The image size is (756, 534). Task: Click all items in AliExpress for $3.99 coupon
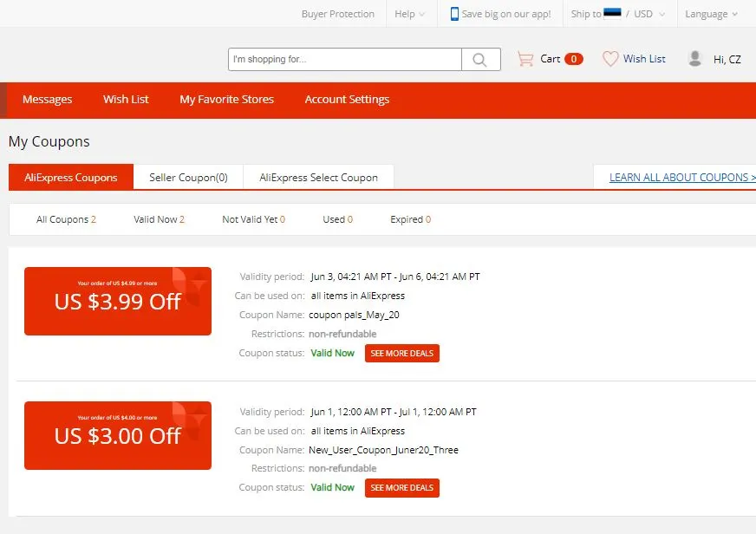pyautogui.click(x=358, y=296)
